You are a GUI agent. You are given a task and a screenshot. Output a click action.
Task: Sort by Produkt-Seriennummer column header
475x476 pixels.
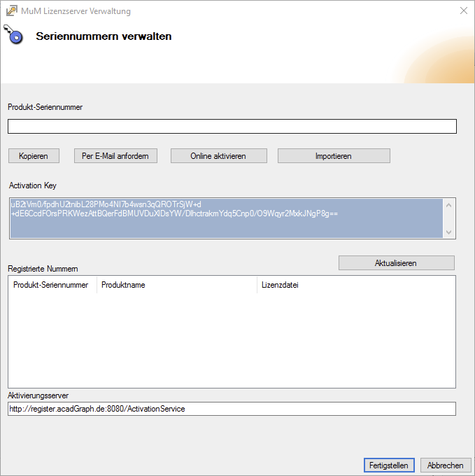(51, 285)
